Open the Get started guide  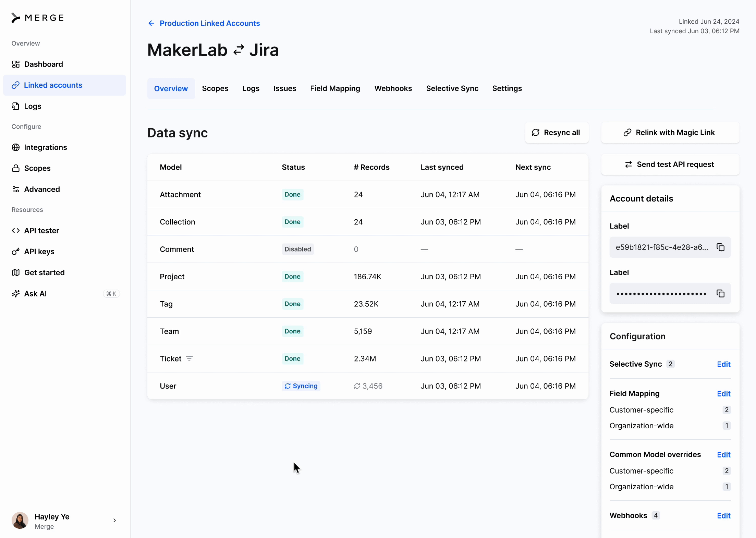64,272
